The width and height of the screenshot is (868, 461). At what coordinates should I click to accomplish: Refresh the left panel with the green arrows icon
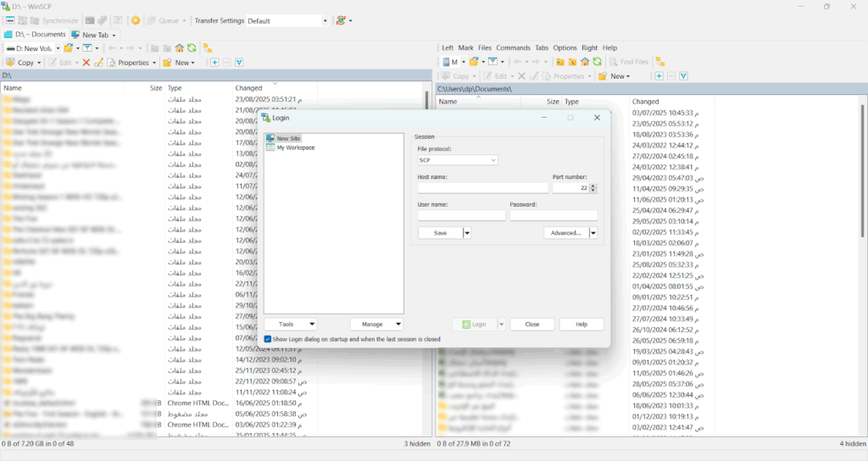tap(192, 48)
